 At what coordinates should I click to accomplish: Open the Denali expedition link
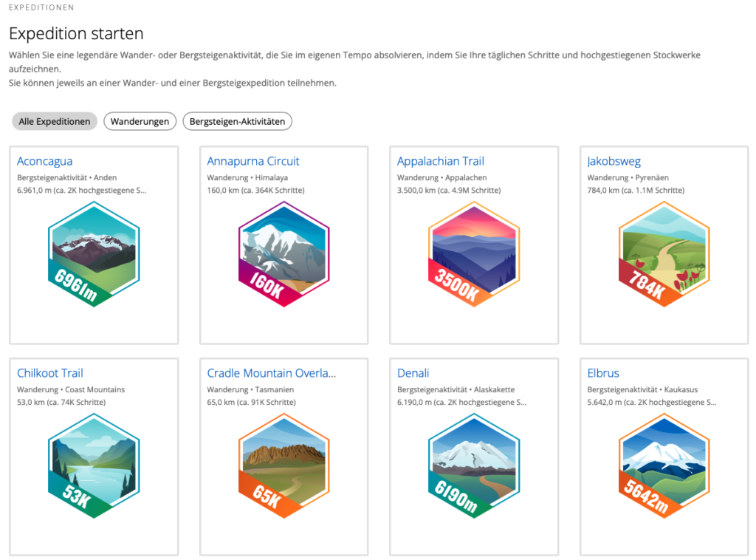click(413, 373)
